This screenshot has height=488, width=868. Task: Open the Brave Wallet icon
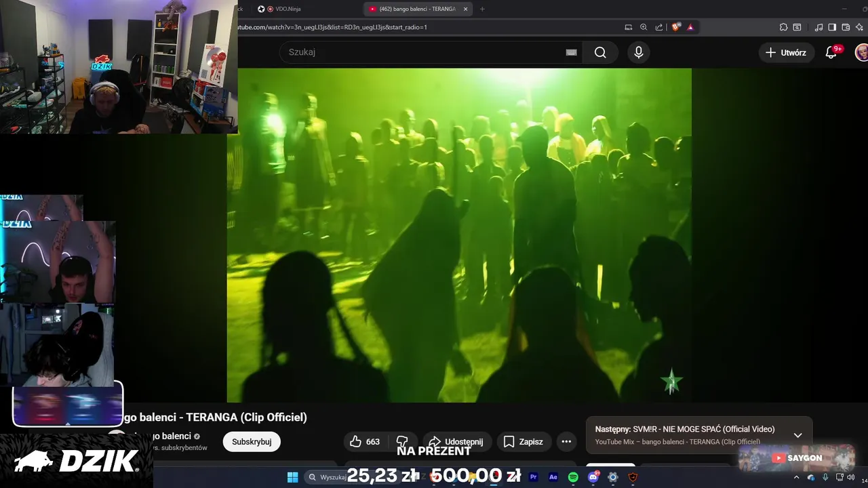click(846, 27)
